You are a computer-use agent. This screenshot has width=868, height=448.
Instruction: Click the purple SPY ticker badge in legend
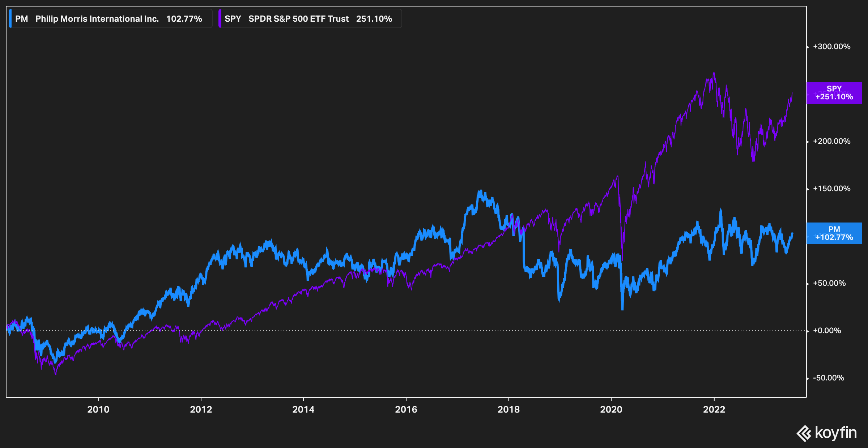point(233,19)
